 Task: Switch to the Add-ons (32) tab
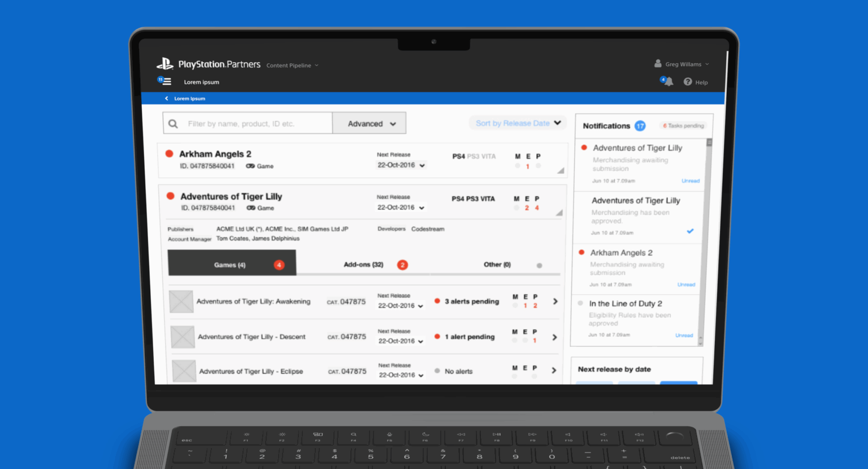(x=363, y=264)
